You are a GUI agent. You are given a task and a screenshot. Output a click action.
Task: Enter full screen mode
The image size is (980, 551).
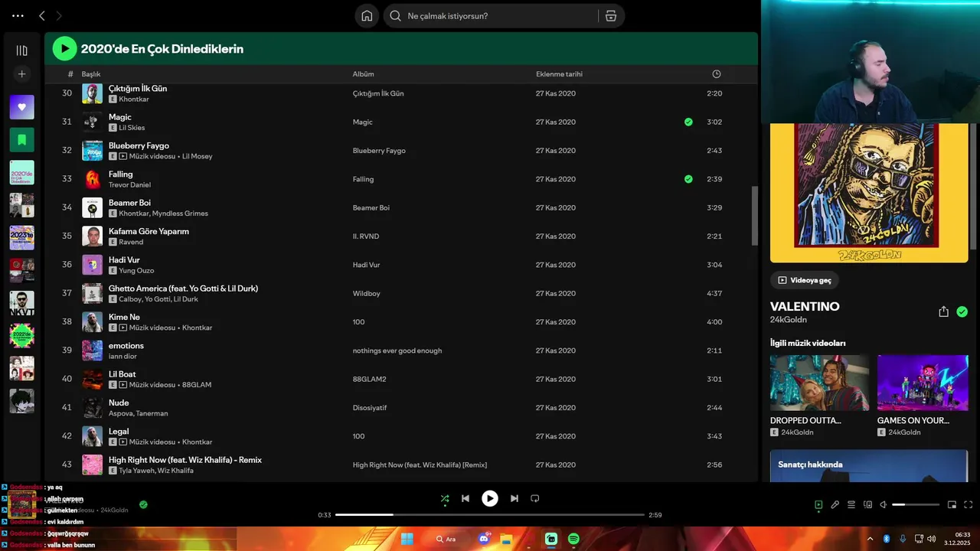[968, 505]
